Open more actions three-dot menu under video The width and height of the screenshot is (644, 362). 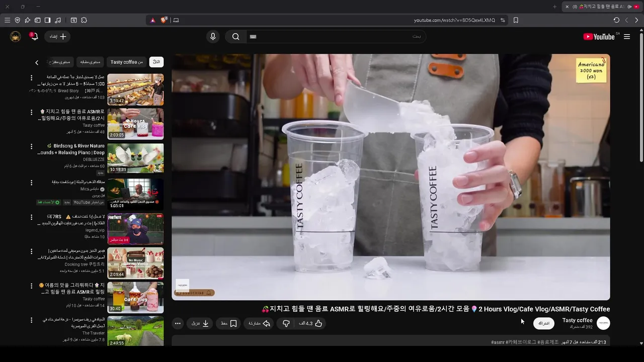(x=178, y=323)
